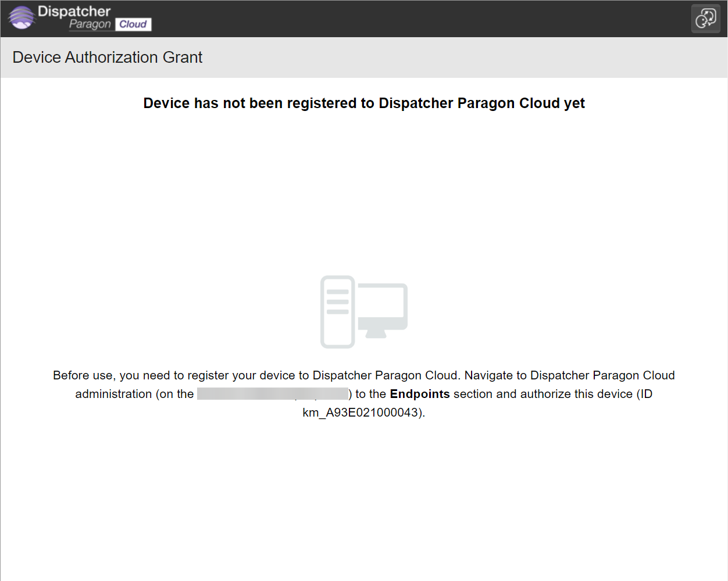Click the 'Device has not been registered' heading
This screenshot has width=728, height=581.
[364, 103]
